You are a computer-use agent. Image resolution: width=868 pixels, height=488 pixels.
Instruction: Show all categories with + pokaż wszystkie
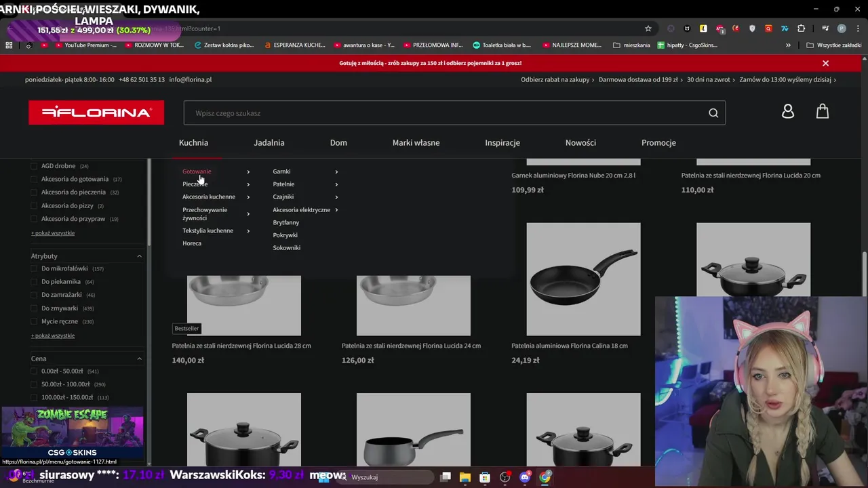coord(53,233)
